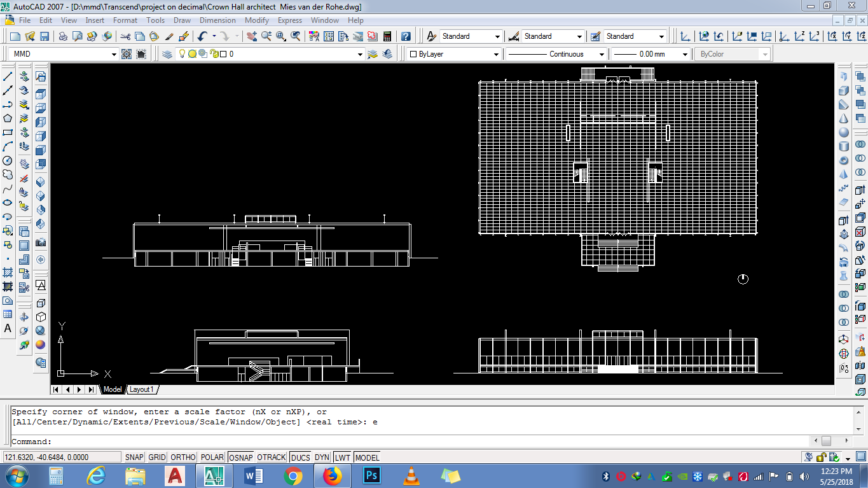Click the Multiline Text tool
Viewport: 868px width, 488px height.
click(x=8, y=329)
